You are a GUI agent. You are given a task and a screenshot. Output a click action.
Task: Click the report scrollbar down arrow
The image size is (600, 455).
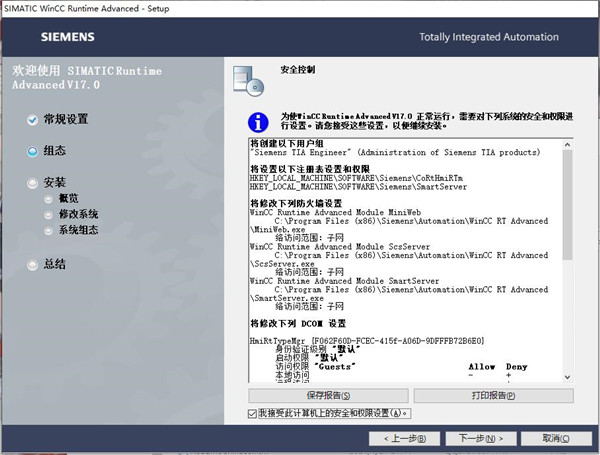point(567,377)
